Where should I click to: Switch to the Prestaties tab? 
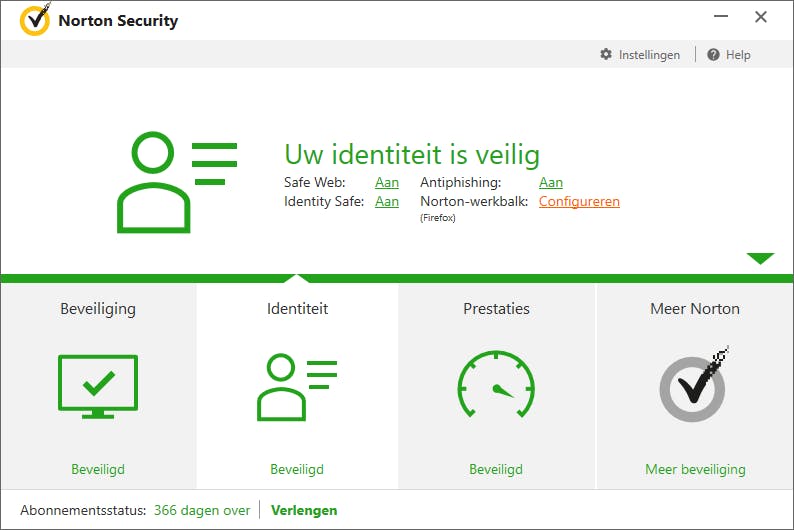click(496, 309)
